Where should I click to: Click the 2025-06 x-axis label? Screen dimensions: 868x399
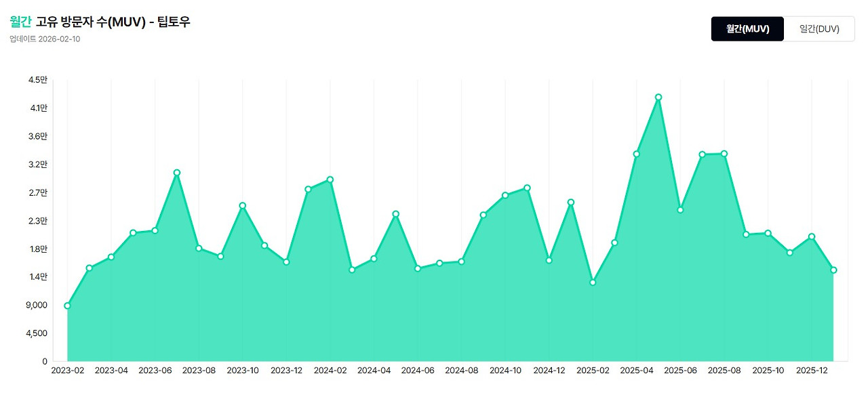680,371
